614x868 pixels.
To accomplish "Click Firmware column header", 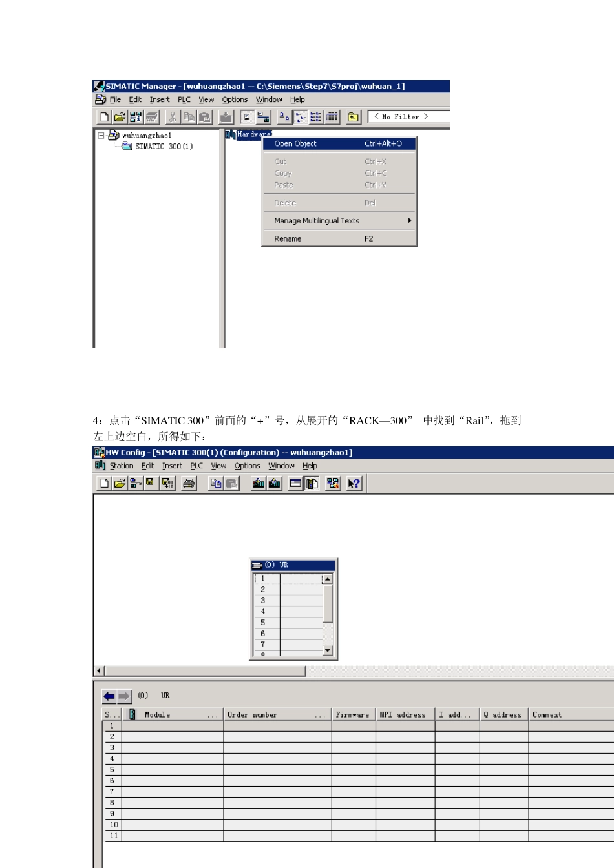I will (x=354, y=715).
